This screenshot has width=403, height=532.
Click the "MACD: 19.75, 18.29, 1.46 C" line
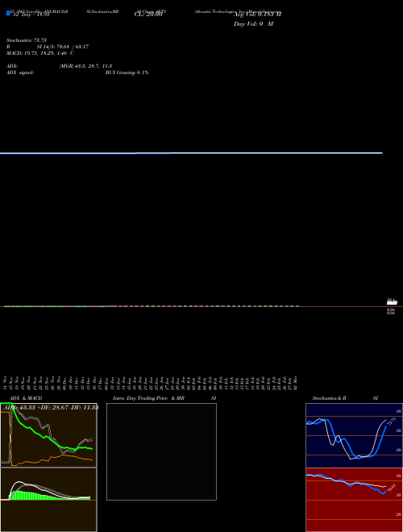click(x=40, y=53)
